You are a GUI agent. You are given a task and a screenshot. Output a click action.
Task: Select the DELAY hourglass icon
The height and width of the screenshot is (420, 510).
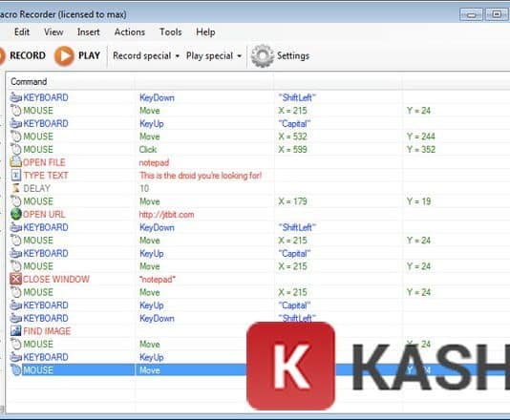pyautogui.click(x=15, y=188)
